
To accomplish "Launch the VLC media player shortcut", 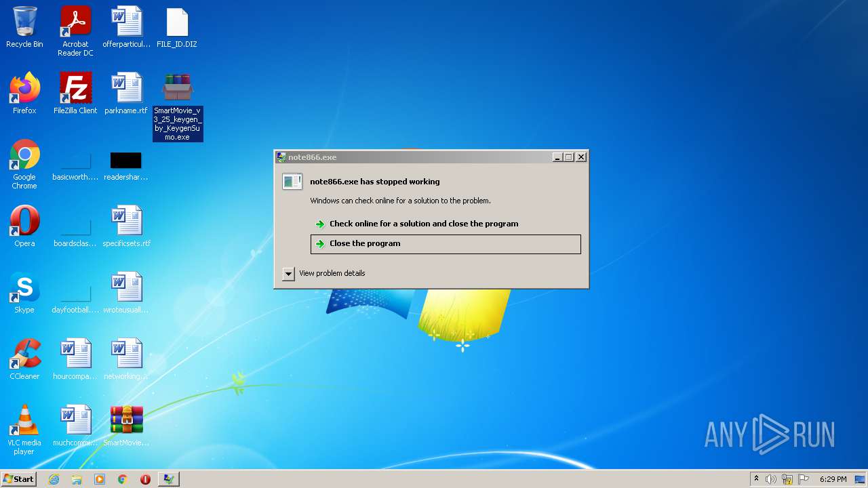I will click(x=24, y=430).
